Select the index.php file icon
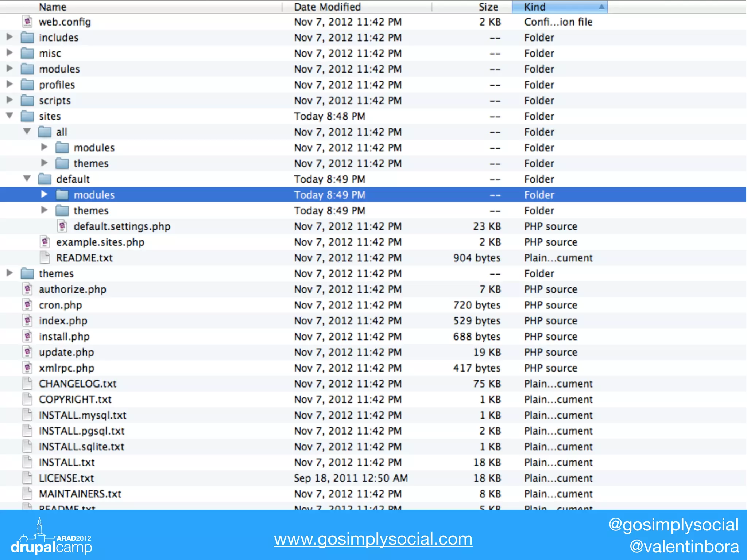747x560 pixels. click(27, 321)
